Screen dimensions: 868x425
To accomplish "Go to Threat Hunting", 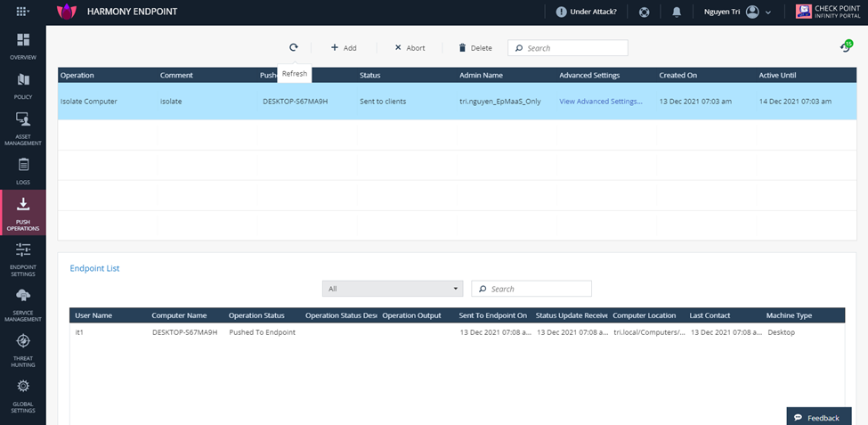I will [22, 350].
